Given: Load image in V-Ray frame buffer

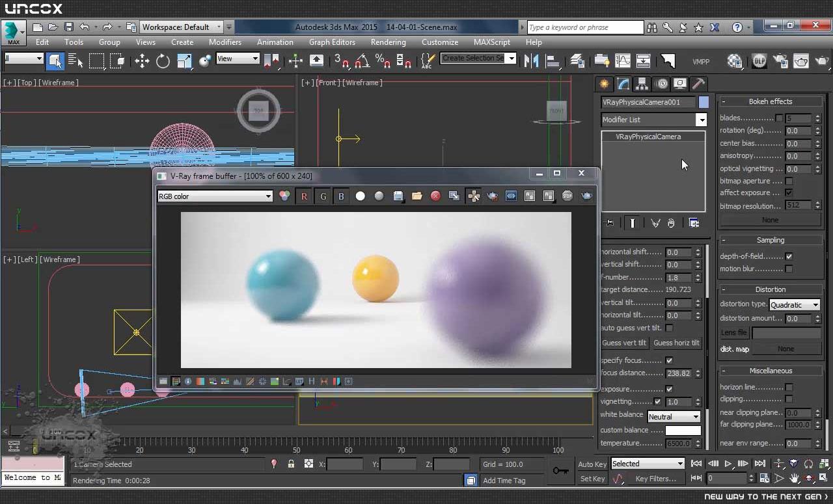Looking at the screenshot, I should coord(417,196).
